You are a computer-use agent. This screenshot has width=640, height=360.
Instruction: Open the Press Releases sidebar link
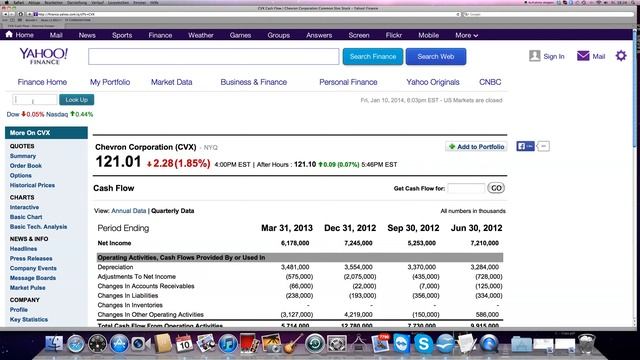tap(31, 258)
